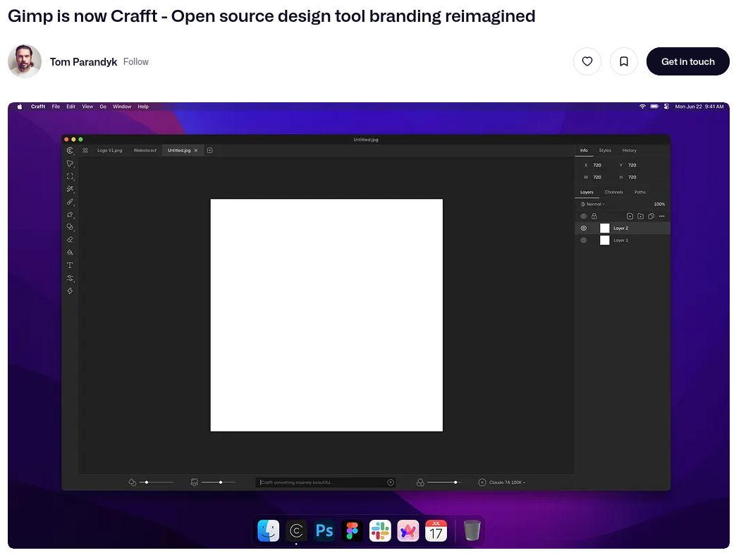Adjust the first bottom slider with cloud icon

coord(156,482)
